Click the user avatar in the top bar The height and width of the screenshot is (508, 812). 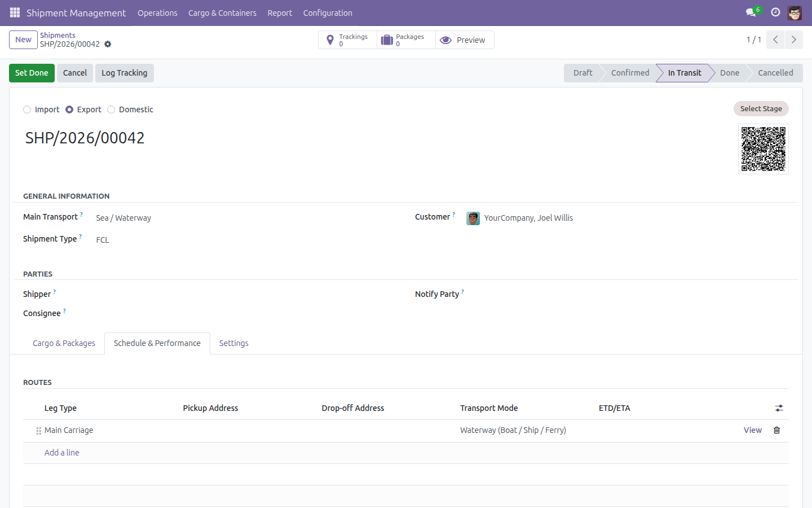795,12
